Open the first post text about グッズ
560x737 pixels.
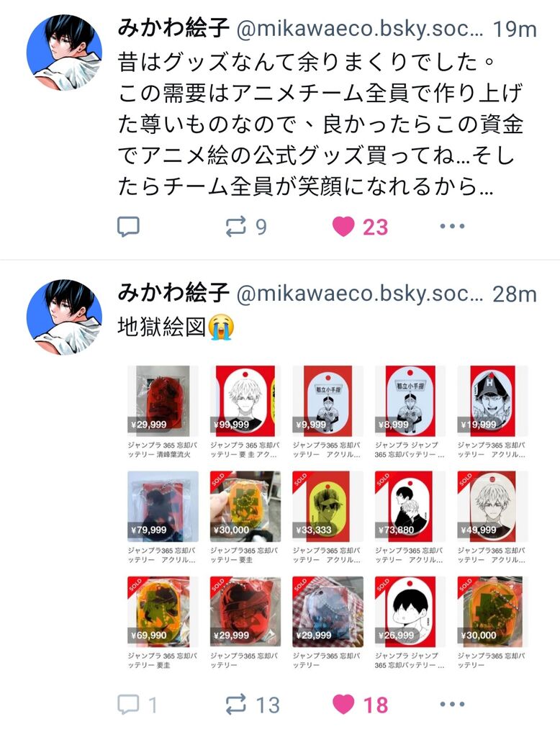[321, 124]
